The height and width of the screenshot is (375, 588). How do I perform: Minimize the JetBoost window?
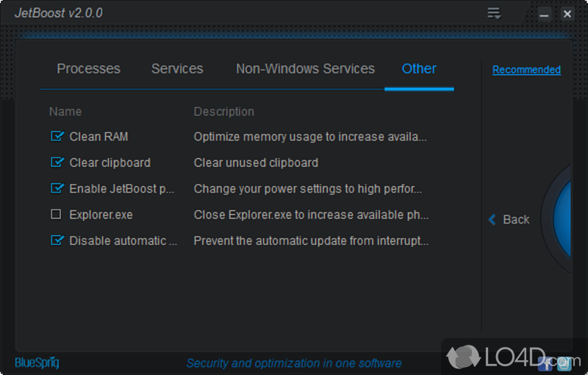pos(544,14)
